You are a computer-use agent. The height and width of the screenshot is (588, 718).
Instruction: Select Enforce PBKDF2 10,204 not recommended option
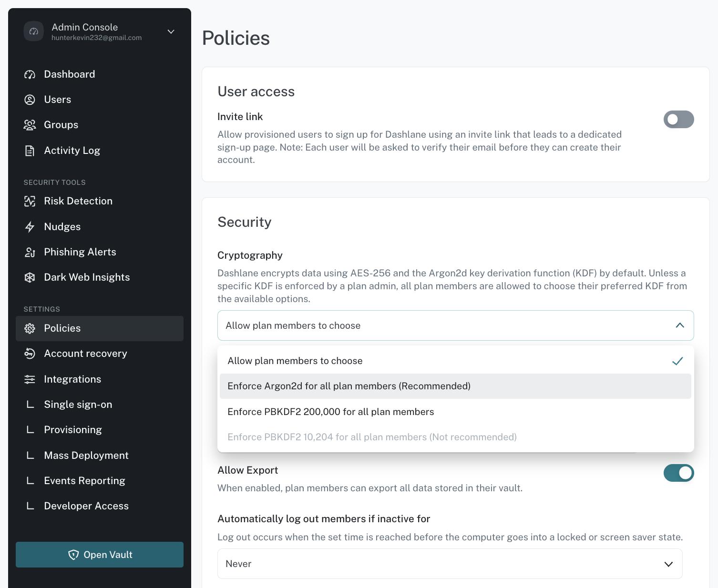coord(456,437)
